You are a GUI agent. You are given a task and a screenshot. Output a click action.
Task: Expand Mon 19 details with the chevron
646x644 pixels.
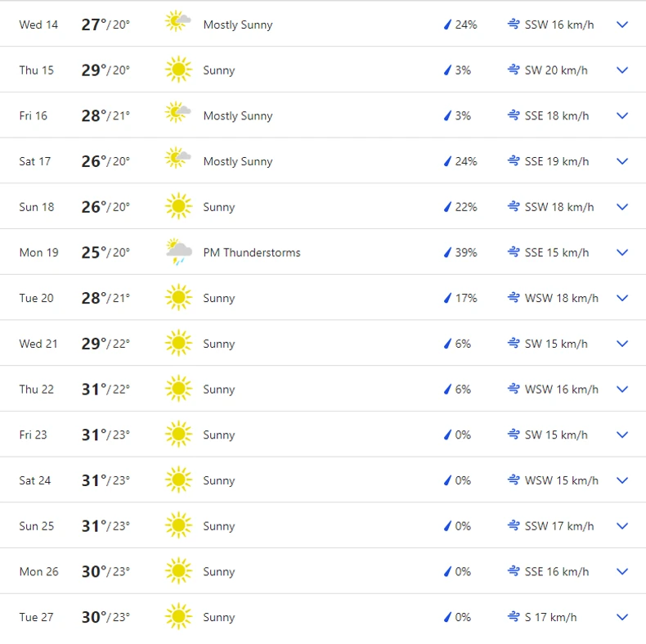click(x=622, y=253)
